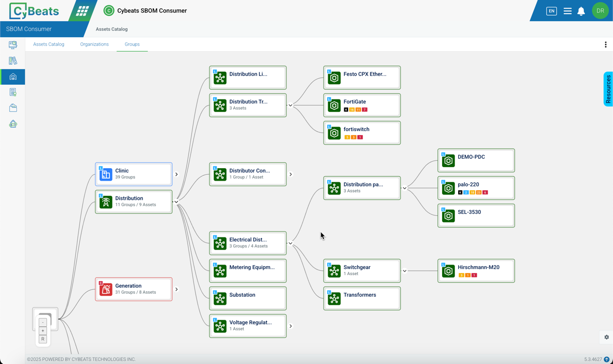Collapse the Distribution Tr... node

tap(290, 105)
